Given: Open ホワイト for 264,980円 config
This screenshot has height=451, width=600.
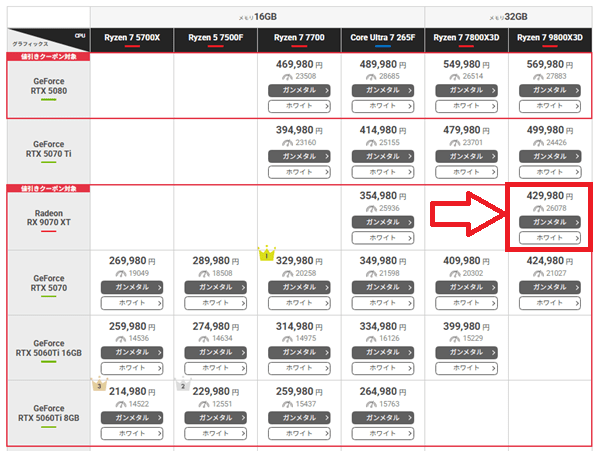Looking at the screenshot, I should click(383, 433).
